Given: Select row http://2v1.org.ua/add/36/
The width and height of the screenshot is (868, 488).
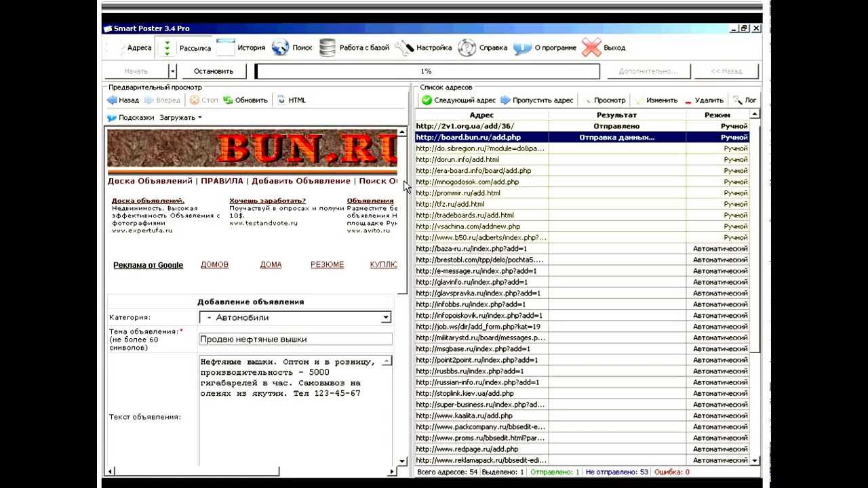Looking at the screenshot, I should coord(582,126).
